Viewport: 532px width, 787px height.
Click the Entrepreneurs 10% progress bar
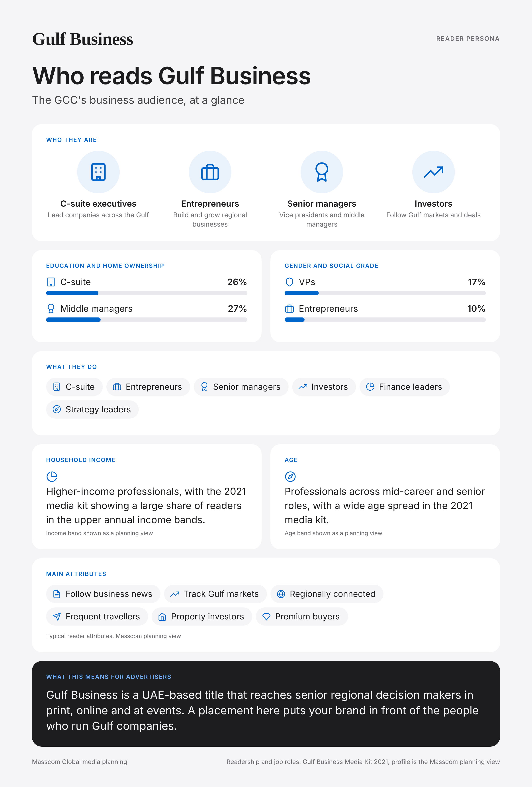click(385, 320)
